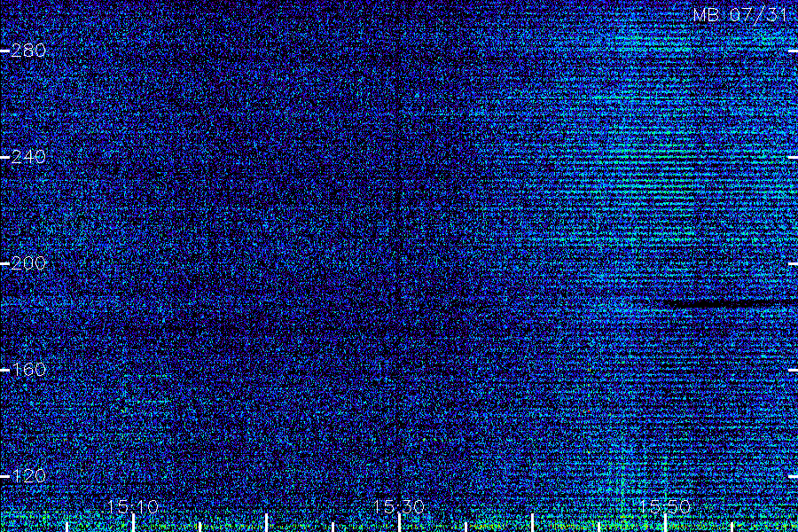798x532 pixels.
Task: Click the dark horizontal streak near 15:50
Action: coord(731,304)
